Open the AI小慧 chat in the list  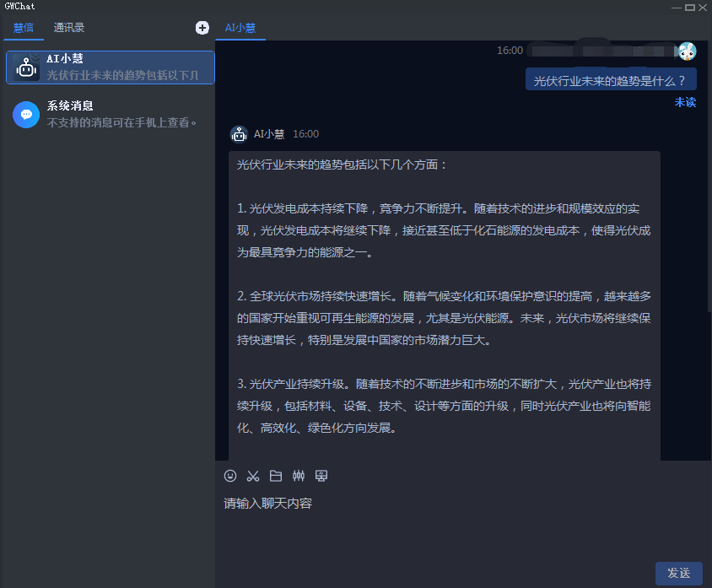(x=110, y=67)
